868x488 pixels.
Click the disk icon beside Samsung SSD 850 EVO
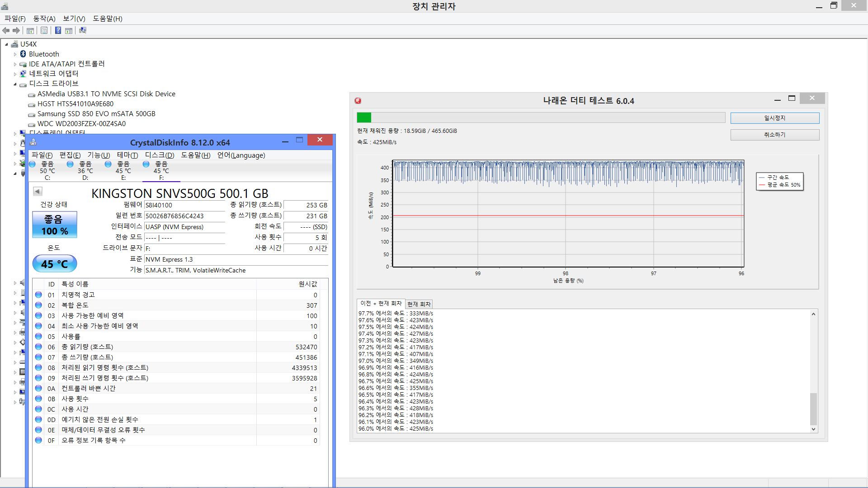click(x=32, y=114)
